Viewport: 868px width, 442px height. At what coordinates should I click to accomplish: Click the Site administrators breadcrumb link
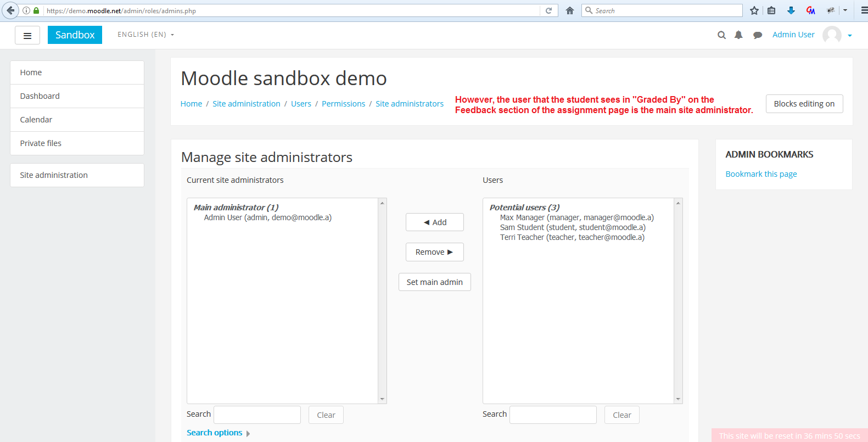[x=410, y=104]
